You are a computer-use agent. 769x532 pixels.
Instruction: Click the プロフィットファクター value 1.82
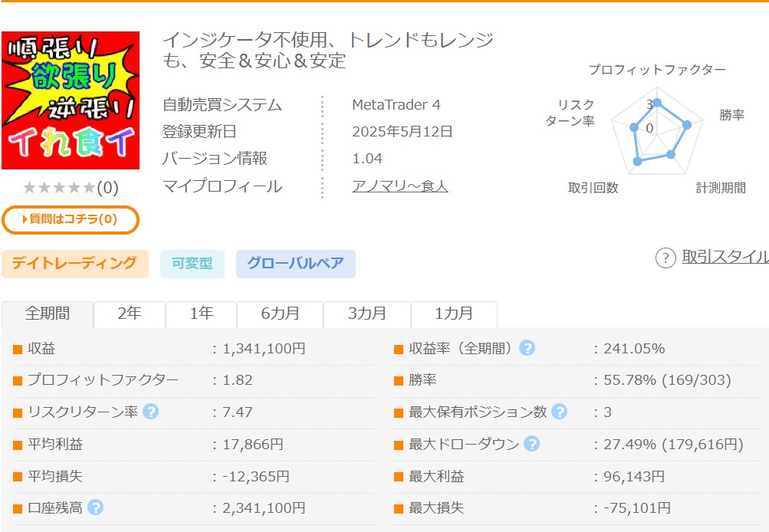pos(238,380)
